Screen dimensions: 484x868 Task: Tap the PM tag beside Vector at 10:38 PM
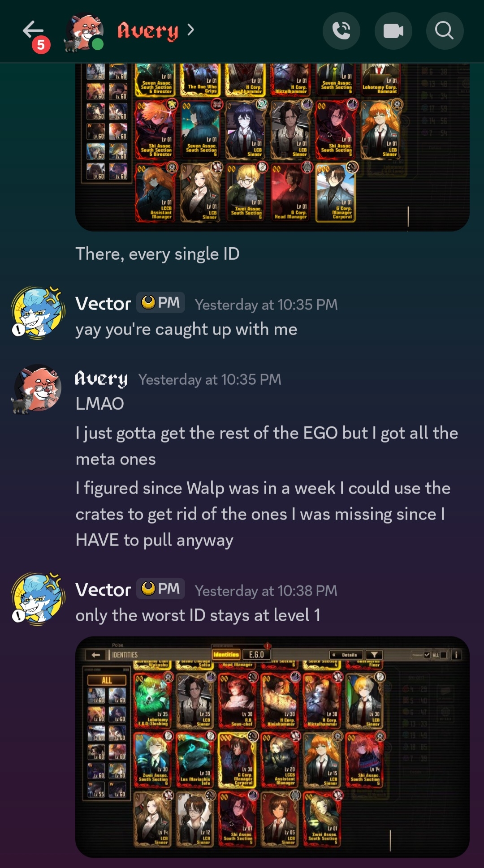161,589
